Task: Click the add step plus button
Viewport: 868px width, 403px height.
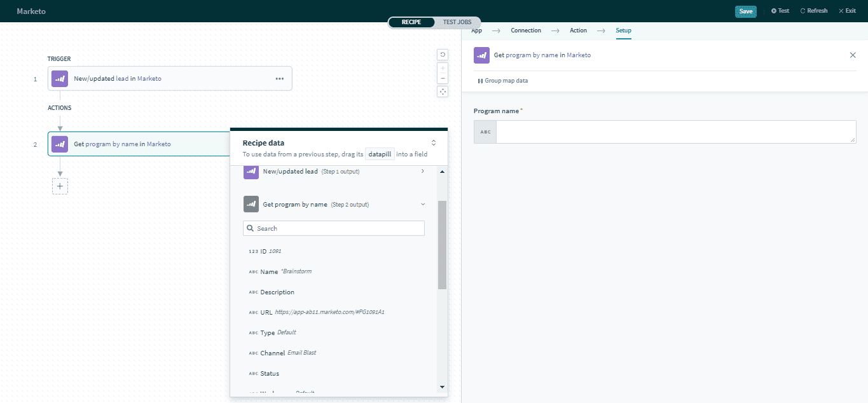Action: 60,186
